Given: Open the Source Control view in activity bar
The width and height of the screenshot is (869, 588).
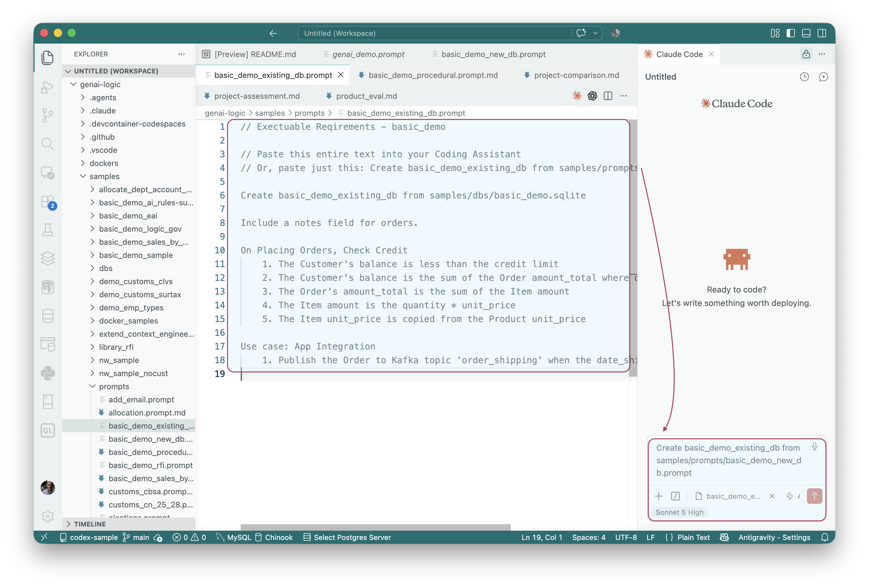Looking at the screenshot, I should point(47,115).
